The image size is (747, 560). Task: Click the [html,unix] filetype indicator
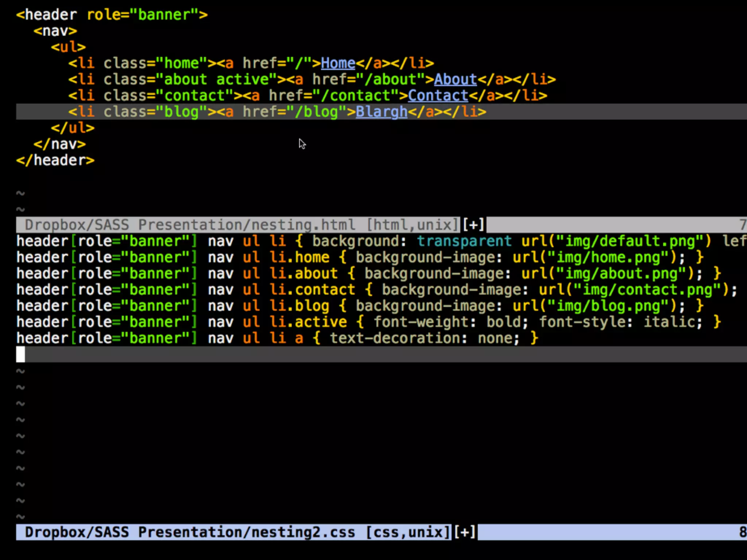click(412, 225)
